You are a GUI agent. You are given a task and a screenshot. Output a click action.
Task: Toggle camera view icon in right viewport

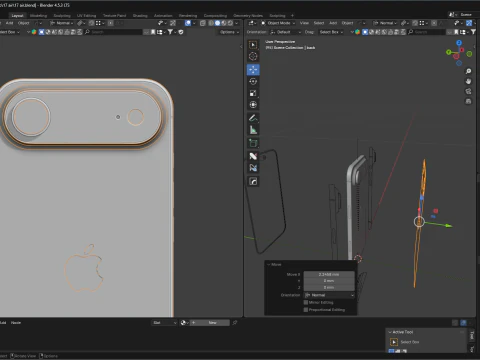point(468,91)
